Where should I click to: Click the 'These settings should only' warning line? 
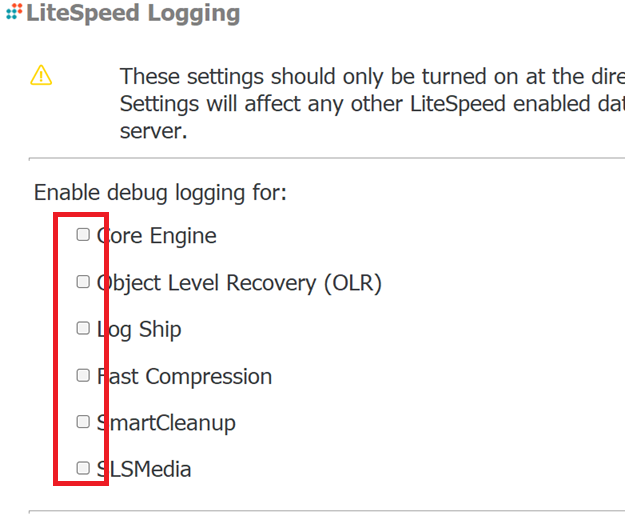[x=372, y=76]
